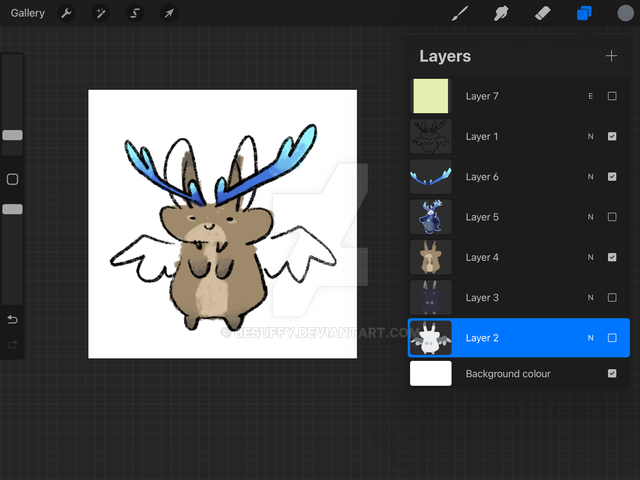Select the Eraser tool

pyautogui.click(x=543, y=14)
